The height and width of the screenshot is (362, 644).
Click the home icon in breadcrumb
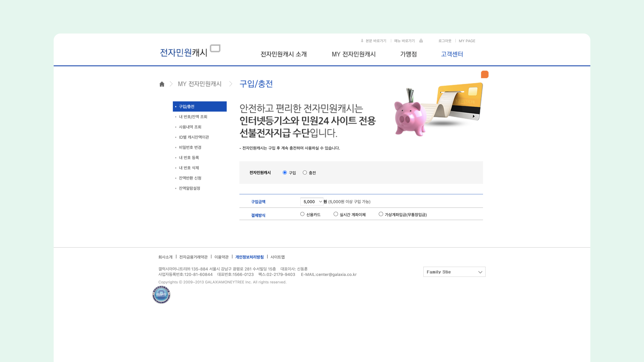pyautogui.click(x=162, y=84)
